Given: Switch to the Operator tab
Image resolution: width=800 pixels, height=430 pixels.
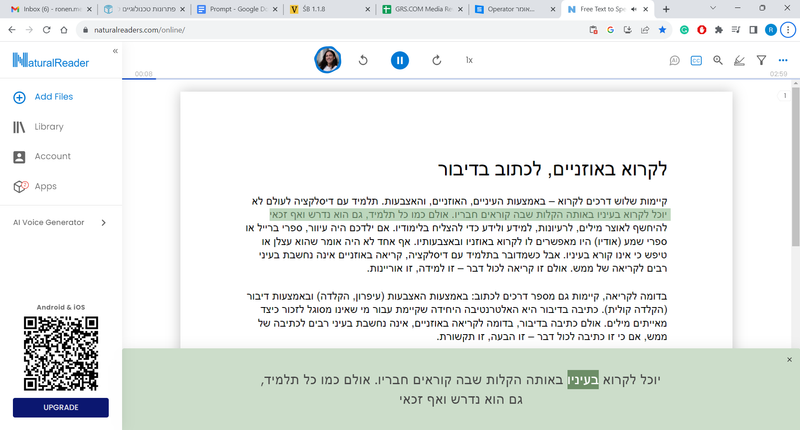Looking at the screenshot, I should click(x=515, y=9).
